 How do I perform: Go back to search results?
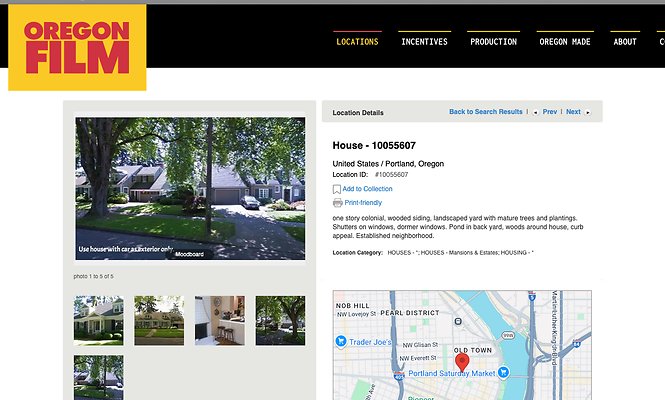pyautogui.click(x=486, y=112)
